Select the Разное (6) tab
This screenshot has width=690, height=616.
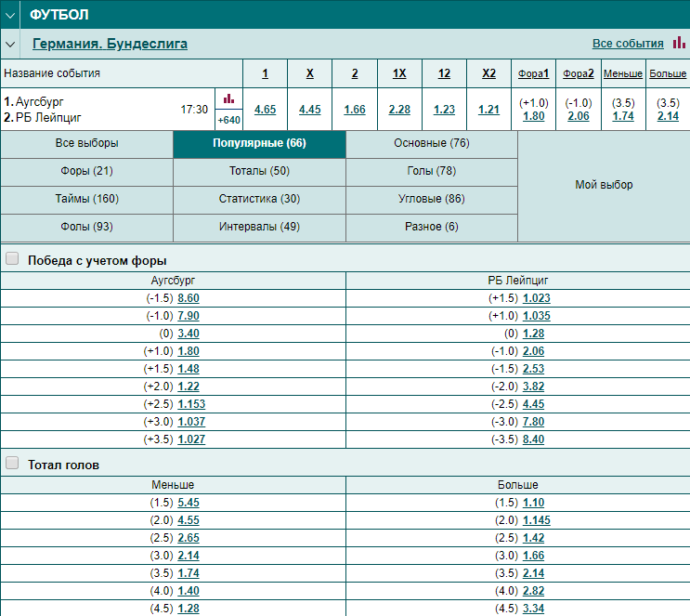coord(432,227)
